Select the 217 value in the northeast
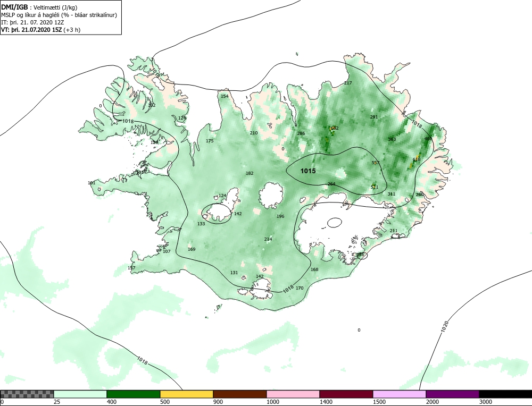 pyautogui.click(x=348, y=83)
